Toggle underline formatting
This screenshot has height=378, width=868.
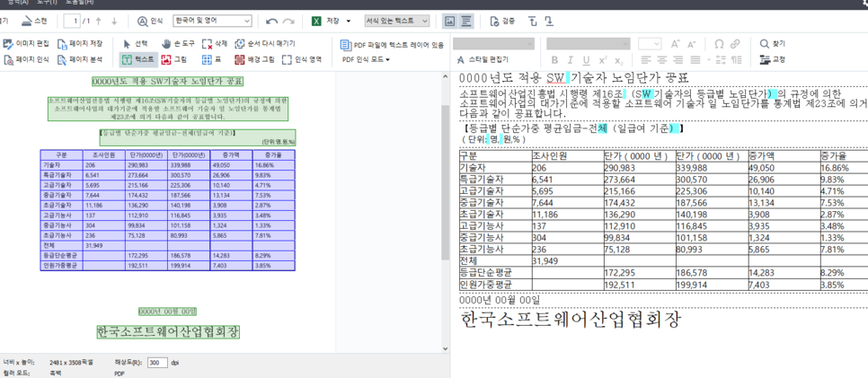pyautogui.click(x=586, y=60)
